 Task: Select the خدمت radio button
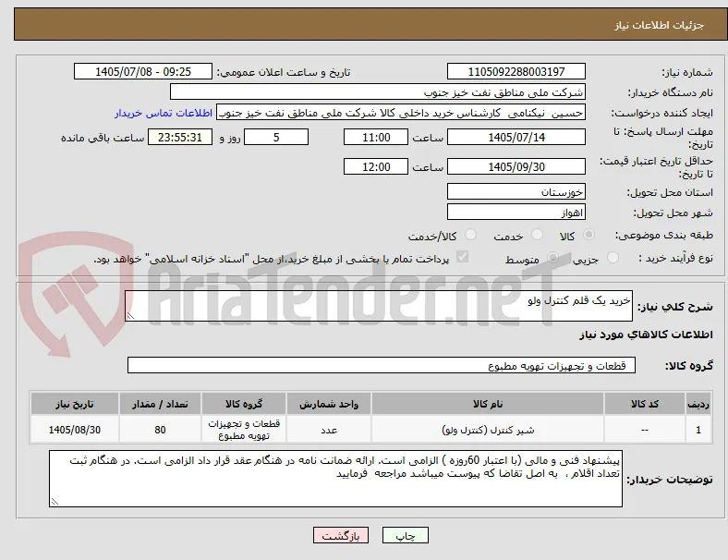tap(537, 235)
